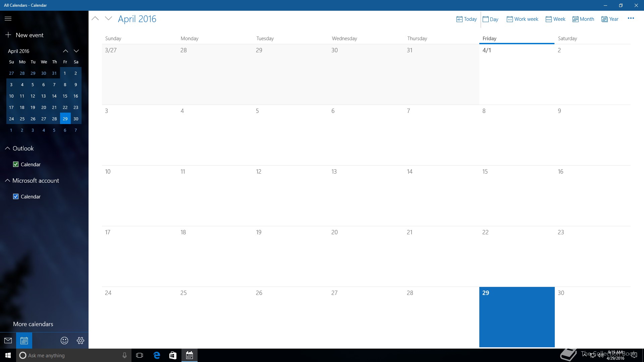Screen dimensions: 644x362
Task: Show next month in mini calendar
Action: point(76,51)
